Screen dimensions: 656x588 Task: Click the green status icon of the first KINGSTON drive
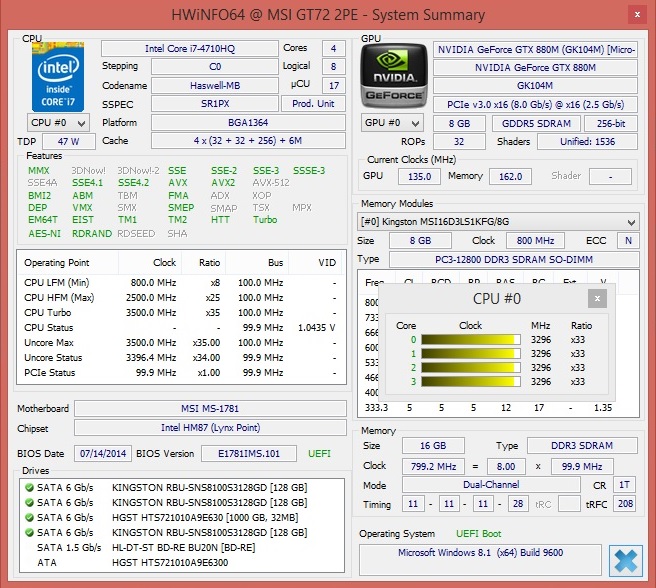pos(29,488)
